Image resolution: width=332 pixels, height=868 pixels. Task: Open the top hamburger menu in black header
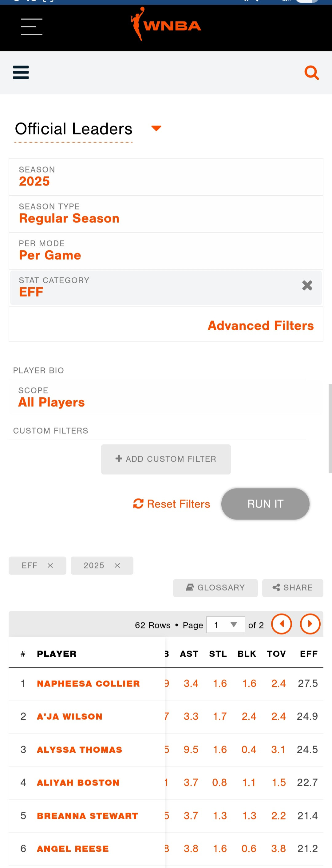pyautogui.click(x=31, y=27)
